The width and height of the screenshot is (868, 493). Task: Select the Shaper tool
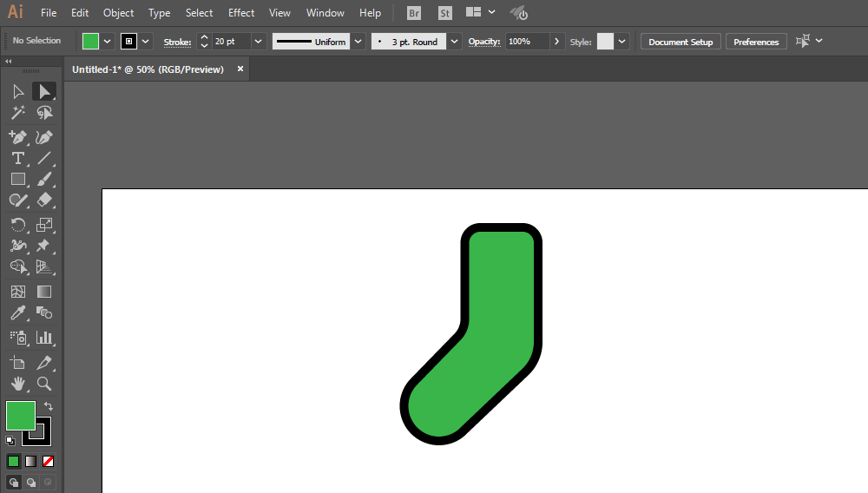[17, 200]
